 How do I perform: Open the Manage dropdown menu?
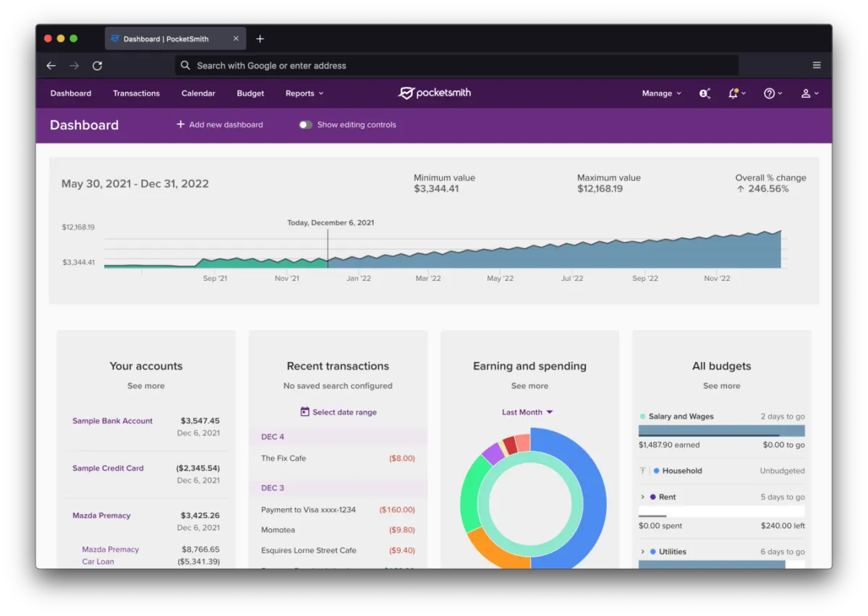coord(661,93)
